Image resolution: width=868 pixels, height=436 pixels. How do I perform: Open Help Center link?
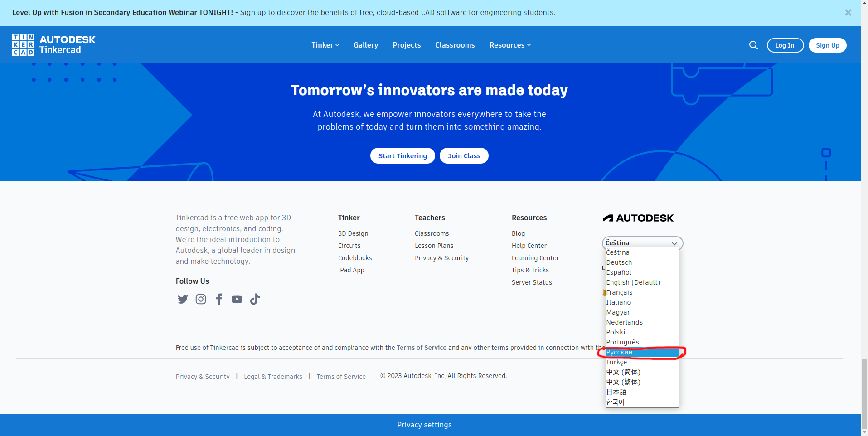529,246
